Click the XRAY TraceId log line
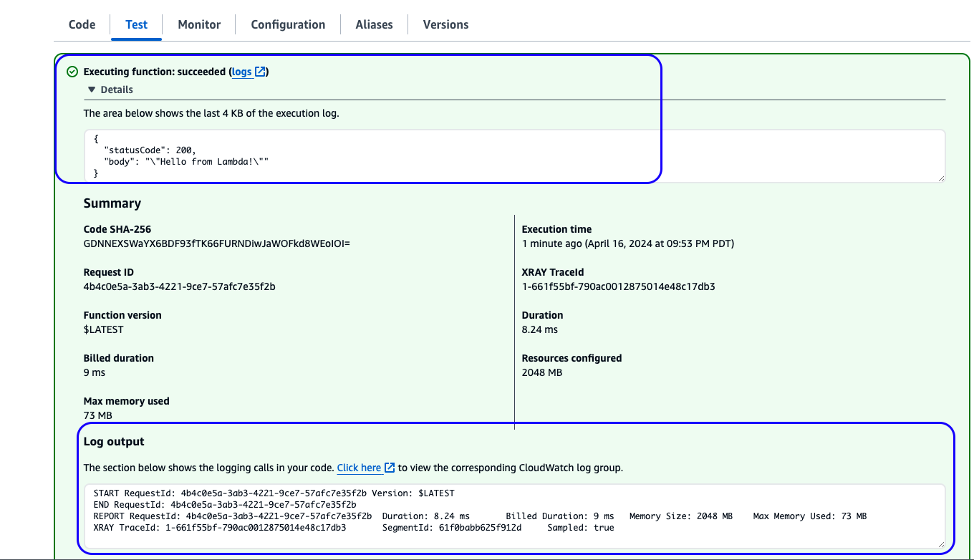 [354, 528]
